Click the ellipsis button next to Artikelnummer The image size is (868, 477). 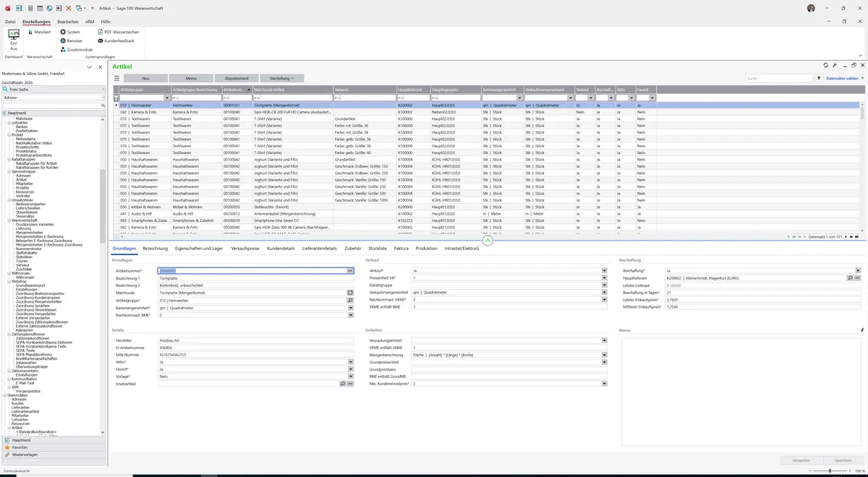(350, 270)
